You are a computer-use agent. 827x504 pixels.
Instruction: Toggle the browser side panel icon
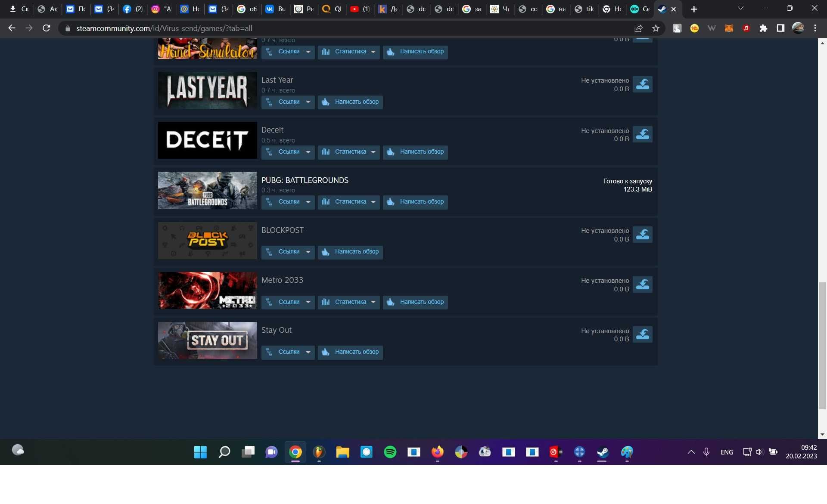point(780,28)
